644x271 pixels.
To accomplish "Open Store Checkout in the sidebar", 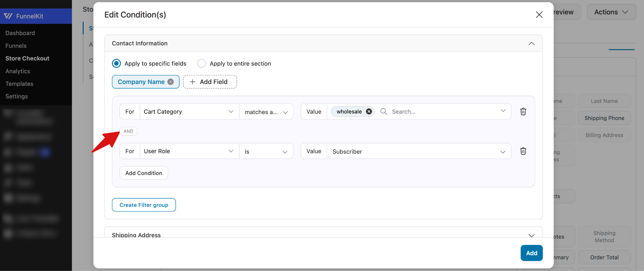I will pos(27,58).
